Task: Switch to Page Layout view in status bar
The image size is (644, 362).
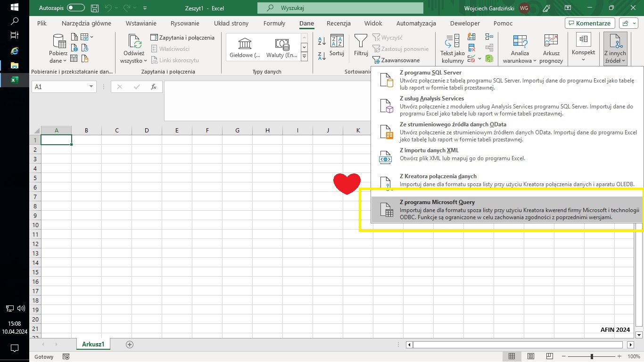Action: 531,356
